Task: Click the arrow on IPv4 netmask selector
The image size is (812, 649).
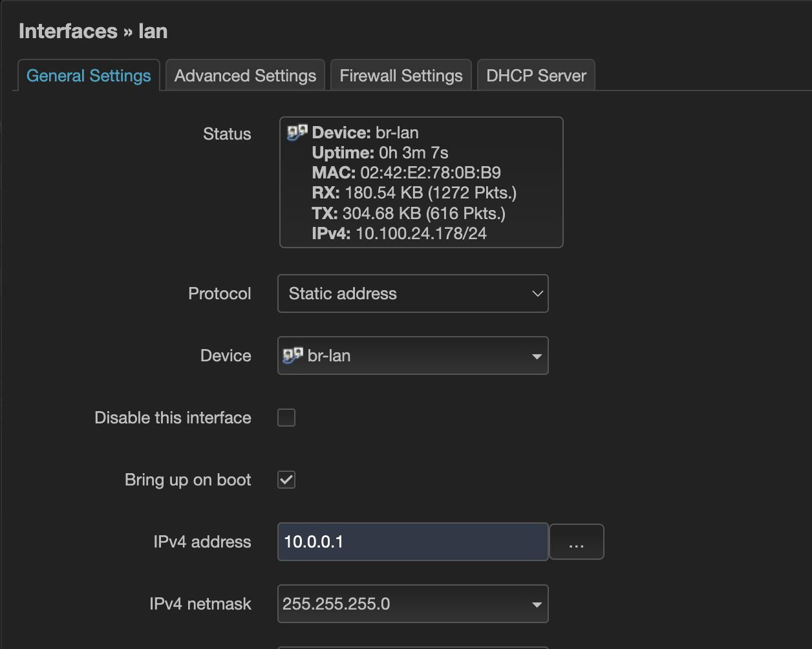Action: pos(535,604)
